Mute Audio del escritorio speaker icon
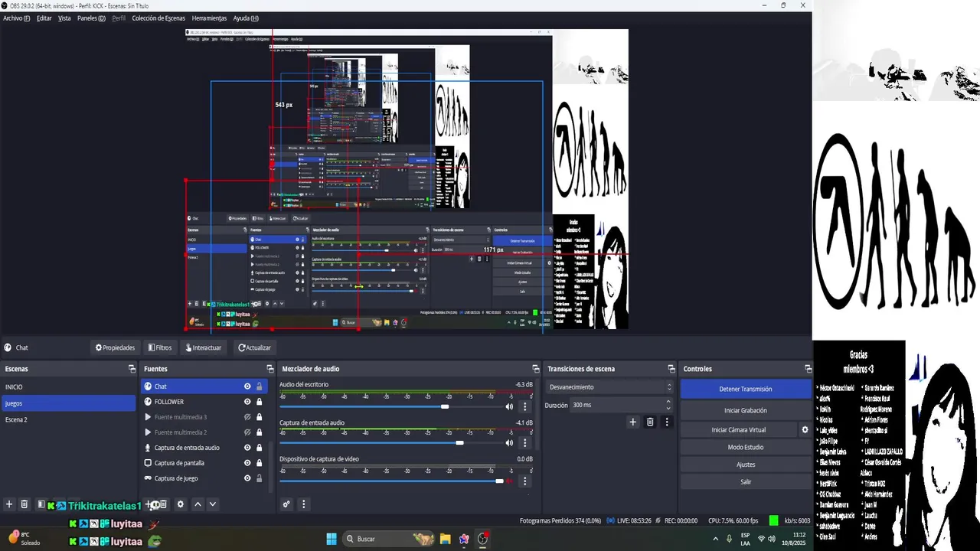This screenshot has height=551, width=980. (x=509, y=406)
